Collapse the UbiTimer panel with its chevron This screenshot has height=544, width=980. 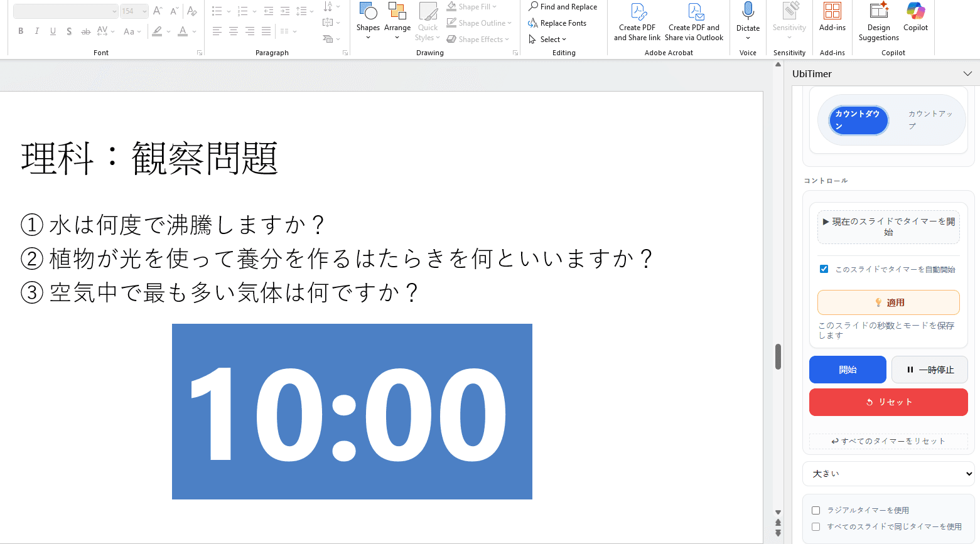click(x=968, y=73)
